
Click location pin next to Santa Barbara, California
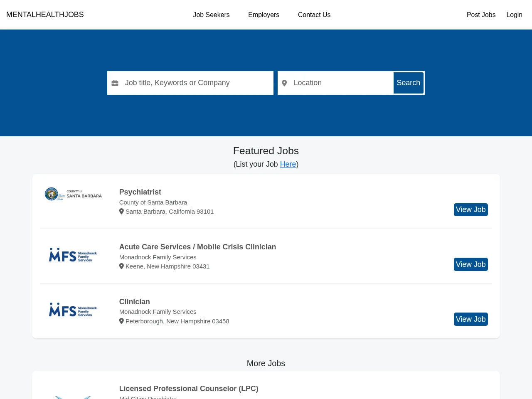(x=121, y=212)
